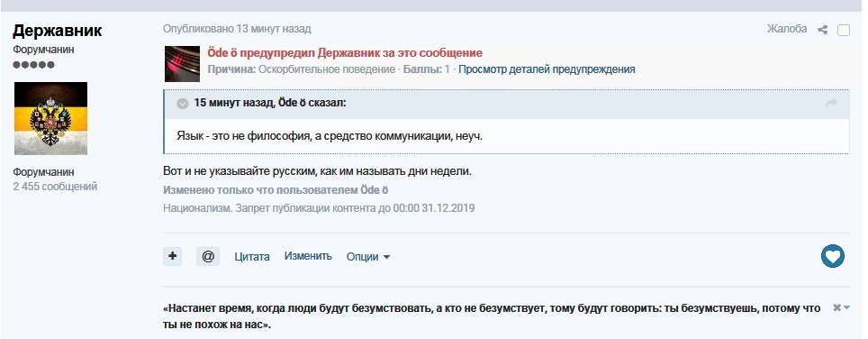The image size is (868, 339).
Task: Open the Опции dropdown menu
Action: pos(368,257)
